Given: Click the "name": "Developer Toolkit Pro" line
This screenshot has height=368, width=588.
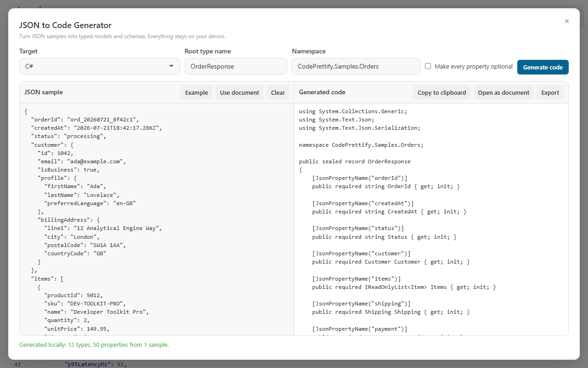Looking at the screenshot, I should point(96,312).
